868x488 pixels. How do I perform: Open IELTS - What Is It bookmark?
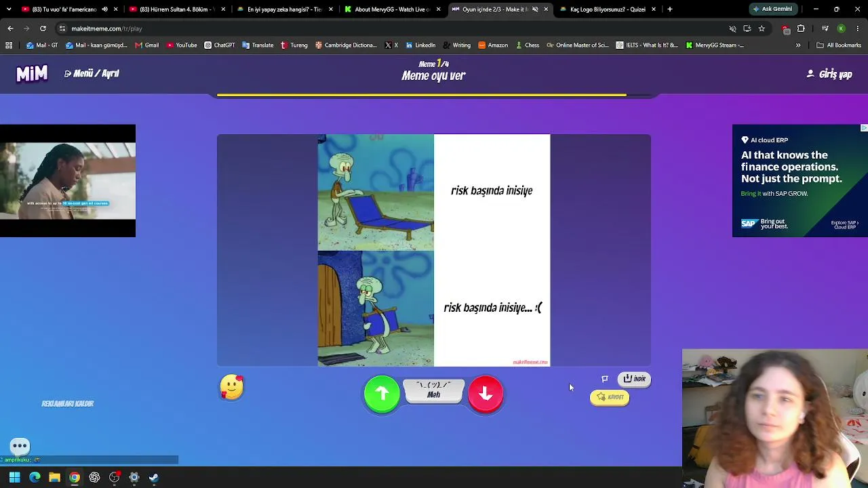(x=647, y=45)
